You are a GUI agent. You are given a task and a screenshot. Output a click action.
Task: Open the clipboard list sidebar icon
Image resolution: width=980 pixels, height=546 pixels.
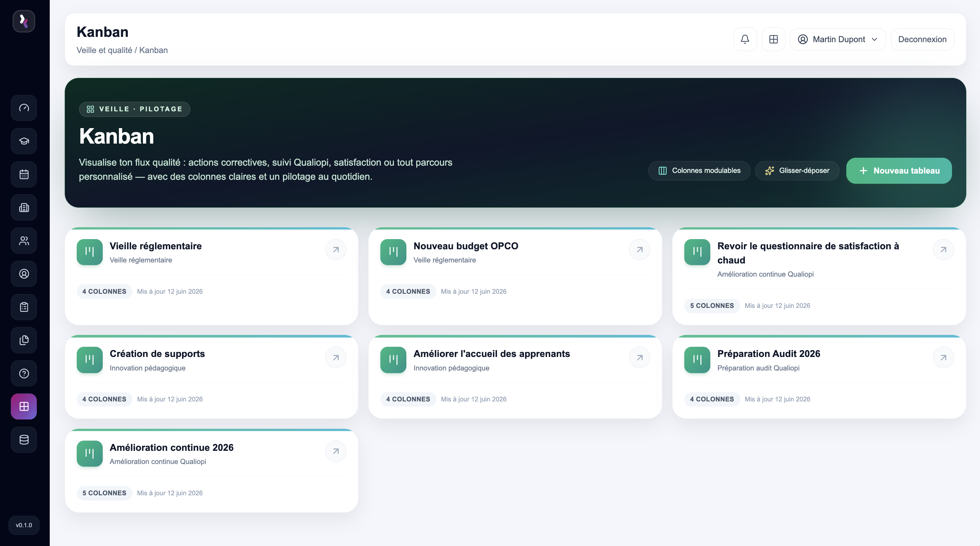pyautogui.click(x=24, y=307)
